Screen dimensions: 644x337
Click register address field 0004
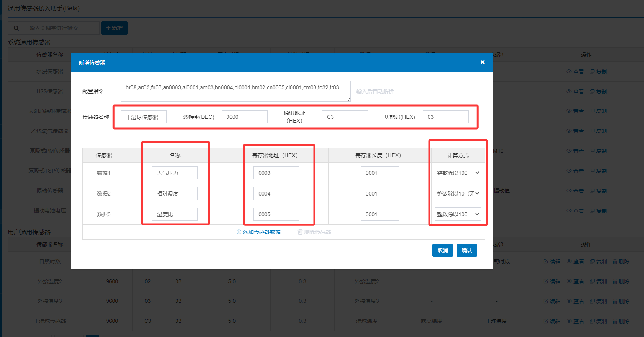276,194
